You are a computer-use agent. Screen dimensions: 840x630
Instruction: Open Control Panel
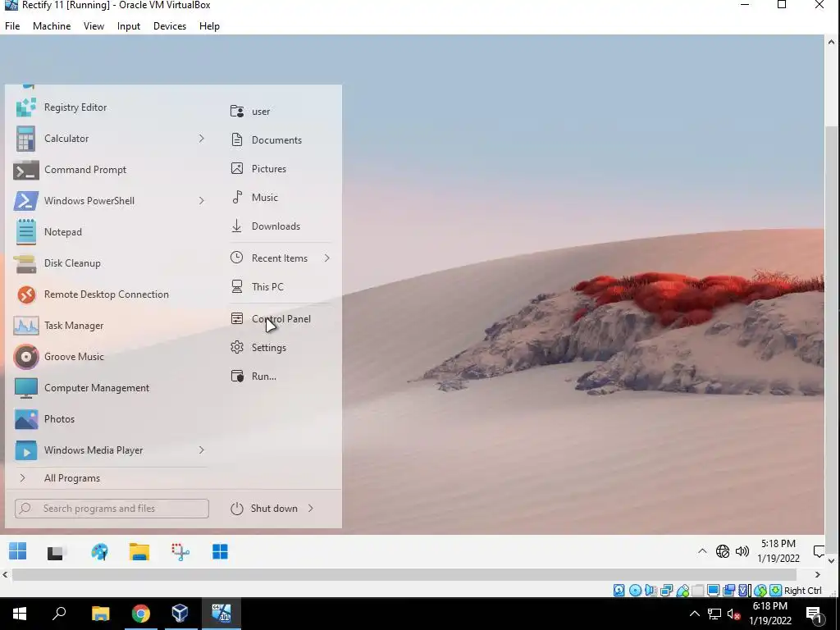point(281,319)
